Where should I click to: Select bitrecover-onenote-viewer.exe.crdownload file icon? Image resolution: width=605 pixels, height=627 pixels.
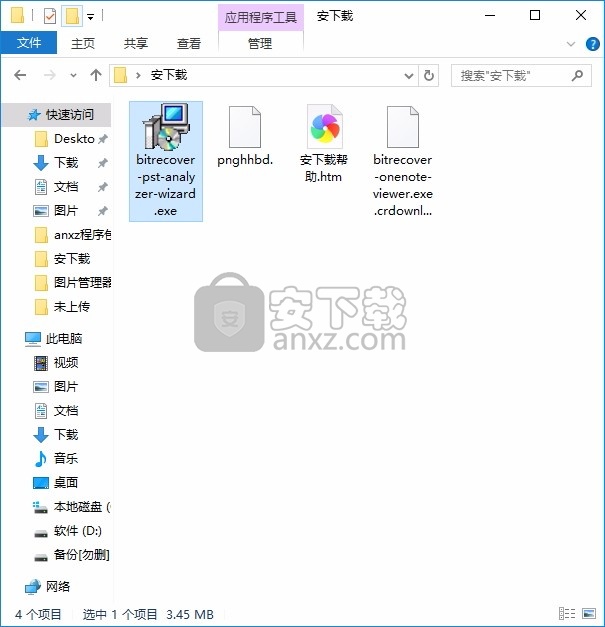coord(403,127)
